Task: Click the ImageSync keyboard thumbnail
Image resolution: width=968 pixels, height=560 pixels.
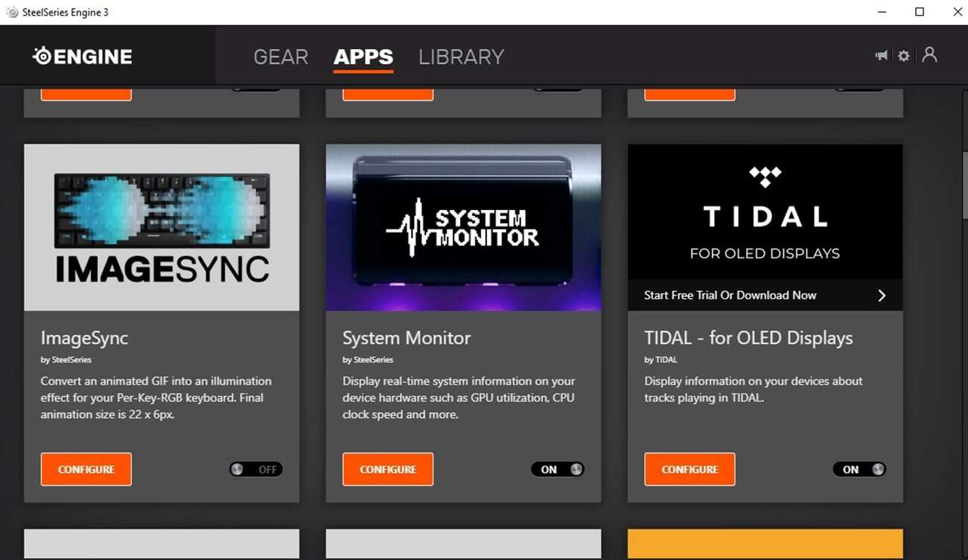Action: [x=162, y=227]
